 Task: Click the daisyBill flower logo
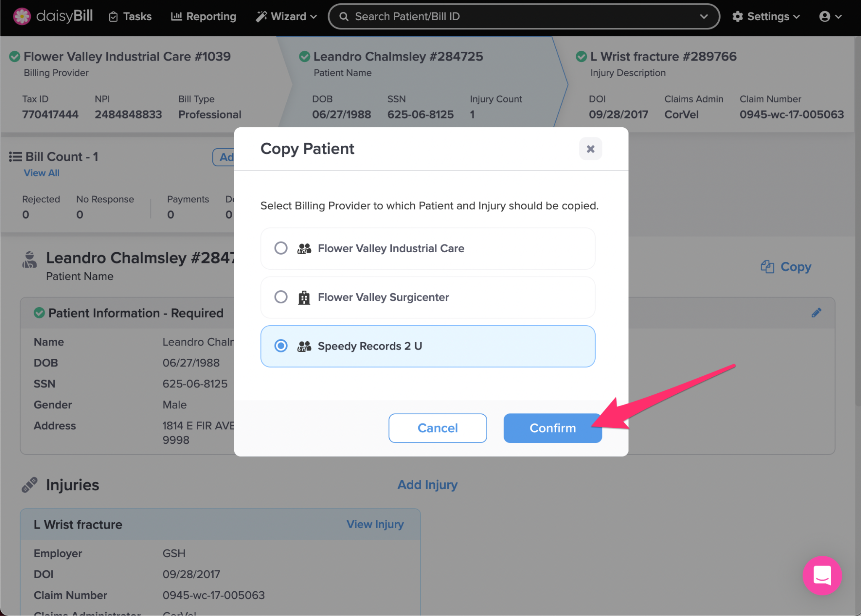point(22,16)
